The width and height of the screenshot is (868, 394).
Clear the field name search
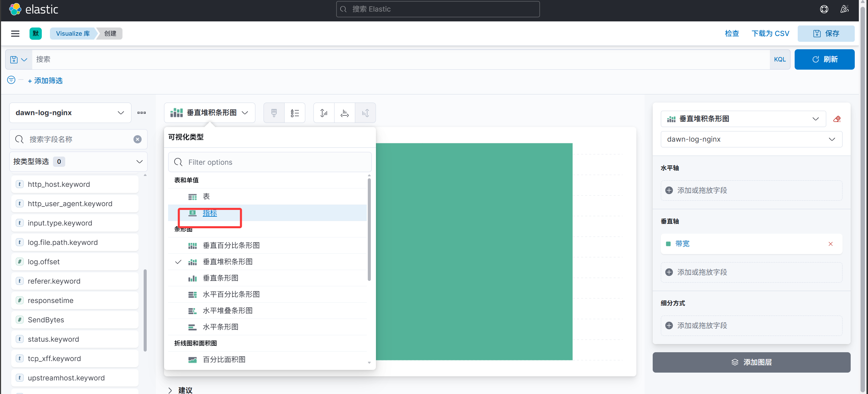[x=138, y=139]
